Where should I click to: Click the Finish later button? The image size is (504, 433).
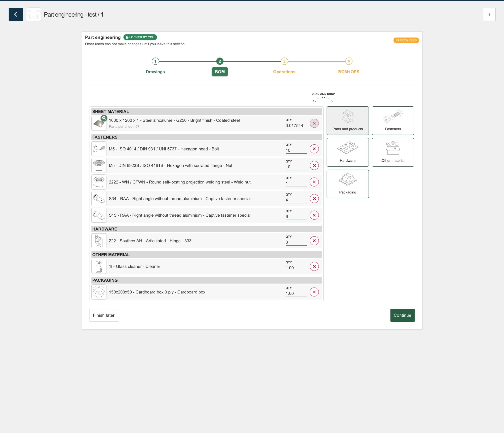pos(104,315)
